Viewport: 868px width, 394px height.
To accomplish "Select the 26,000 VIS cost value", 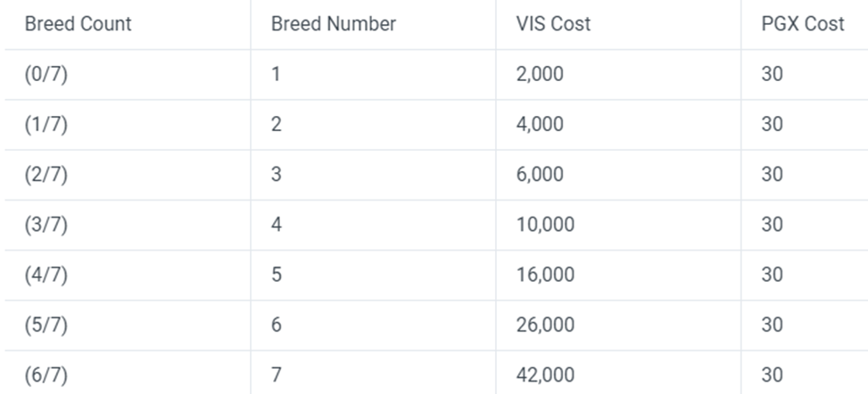I will (545, 324).
